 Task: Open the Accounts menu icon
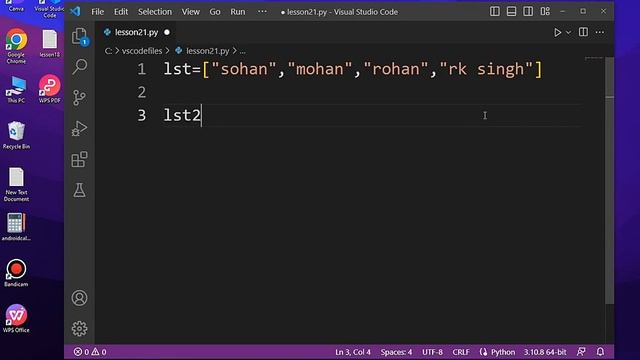tap(80, 298)
